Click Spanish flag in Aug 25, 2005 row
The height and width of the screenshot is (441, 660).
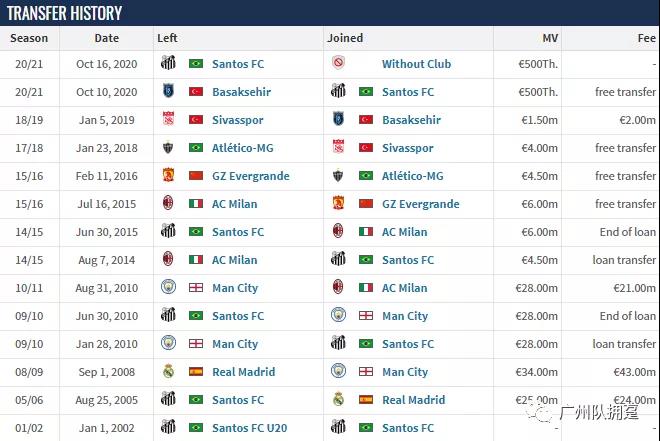[366, 399]
